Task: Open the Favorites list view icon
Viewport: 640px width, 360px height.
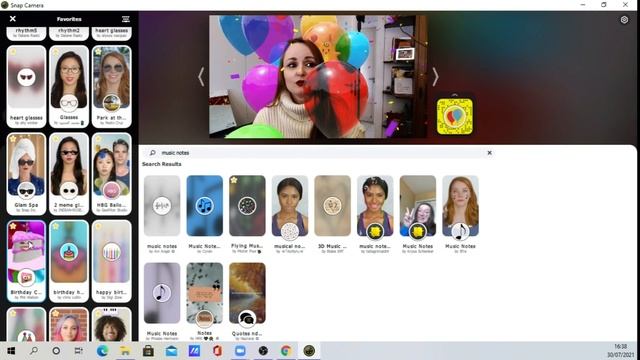Action: click(x=126, y=19)
